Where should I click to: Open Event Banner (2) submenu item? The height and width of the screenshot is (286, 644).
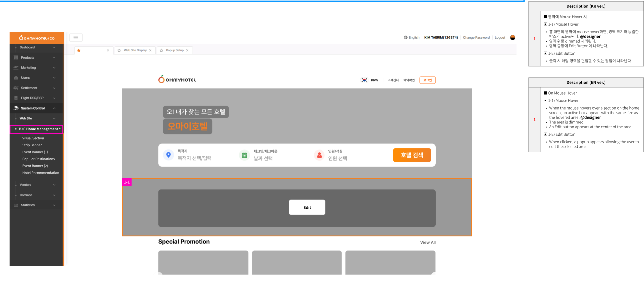(x=35, y=166)
